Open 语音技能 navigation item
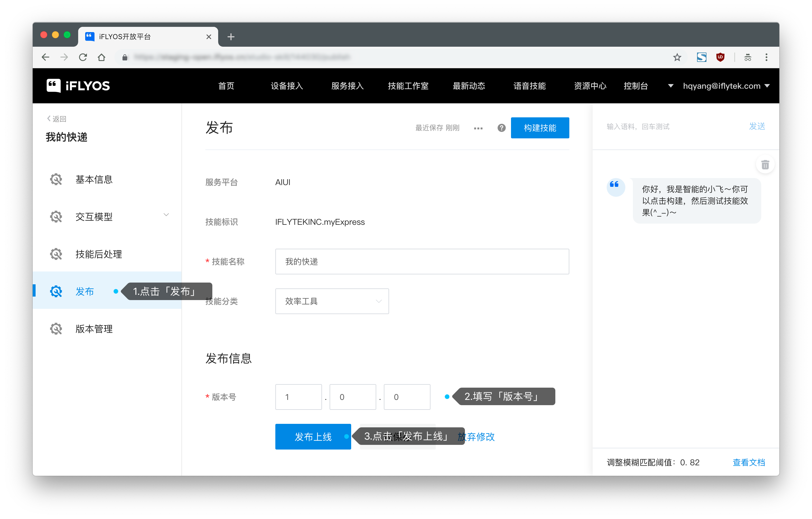Screen dimensions: 812x519 (529, 86)
